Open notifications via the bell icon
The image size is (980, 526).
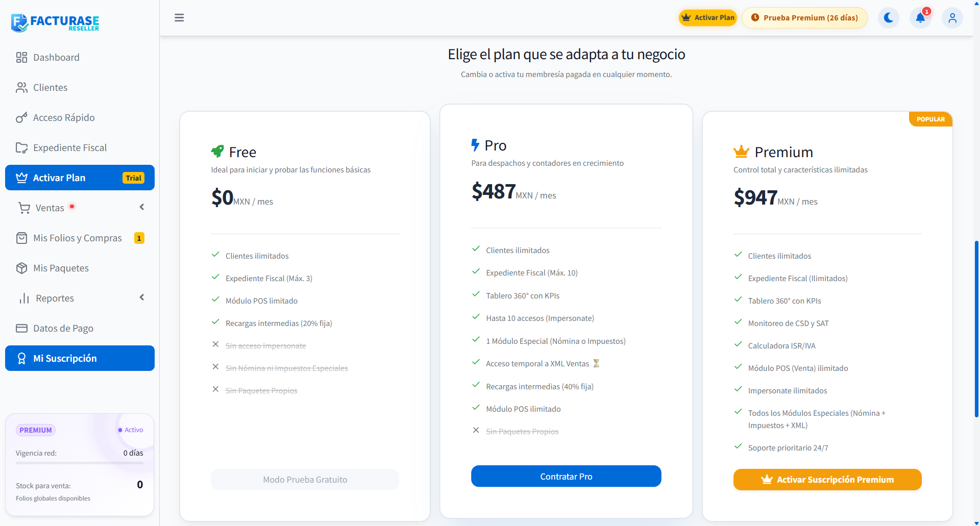920,18
